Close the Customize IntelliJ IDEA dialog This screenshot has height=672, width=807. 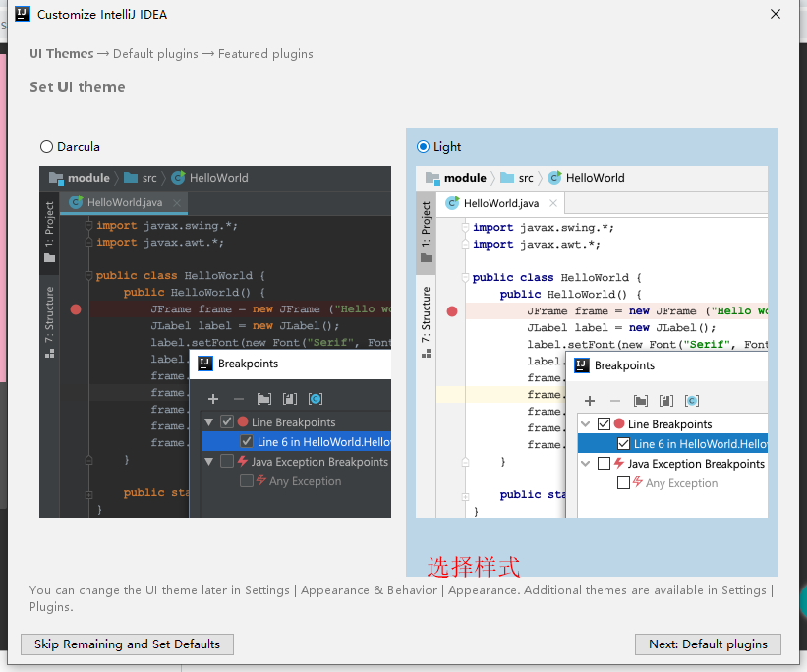(x=776, y=14)
